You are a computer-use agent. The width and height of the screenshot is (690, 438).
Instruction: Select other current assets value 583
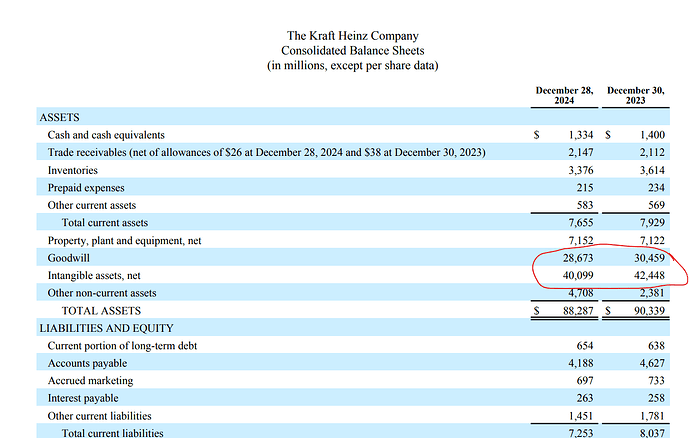click(x=585, y=205)
